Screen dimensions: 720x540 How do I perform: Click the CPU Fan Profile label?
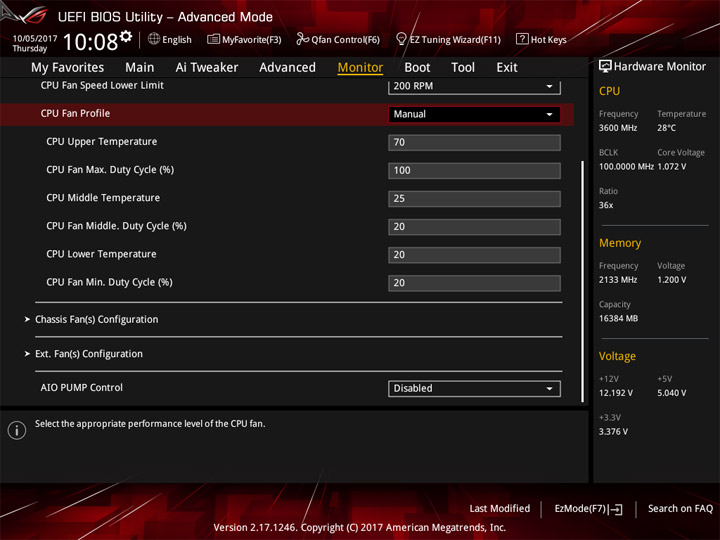pos(75,113)
